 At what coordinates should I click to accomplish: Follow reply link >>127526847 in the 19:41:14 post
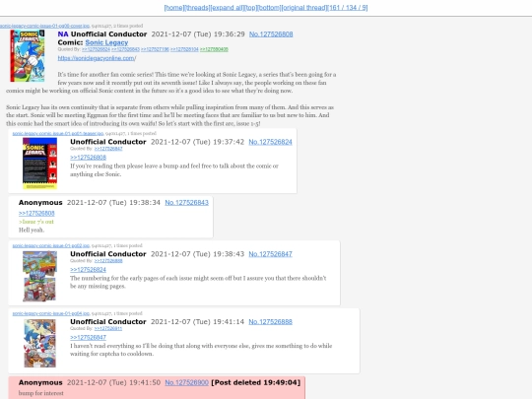coord(89,338)
